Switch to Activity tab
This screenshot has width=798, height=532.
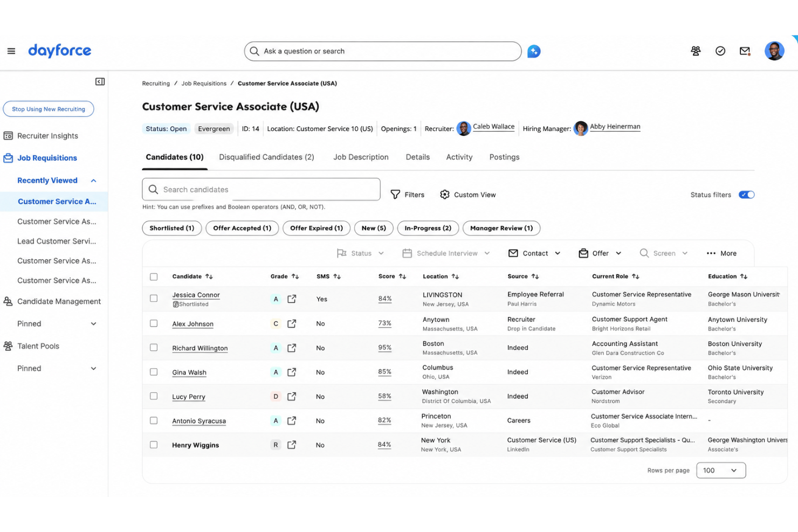(x=459, y=157)
